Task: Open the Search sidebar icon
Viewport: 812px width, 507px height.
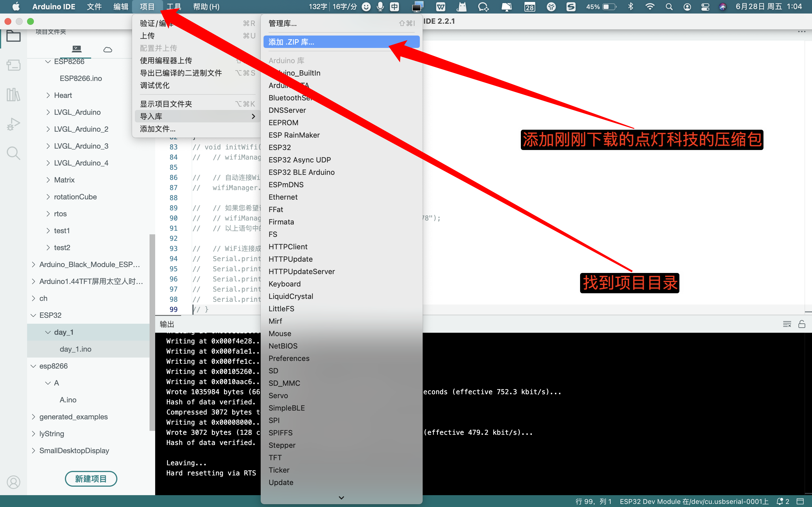Action: click(14, 153)
